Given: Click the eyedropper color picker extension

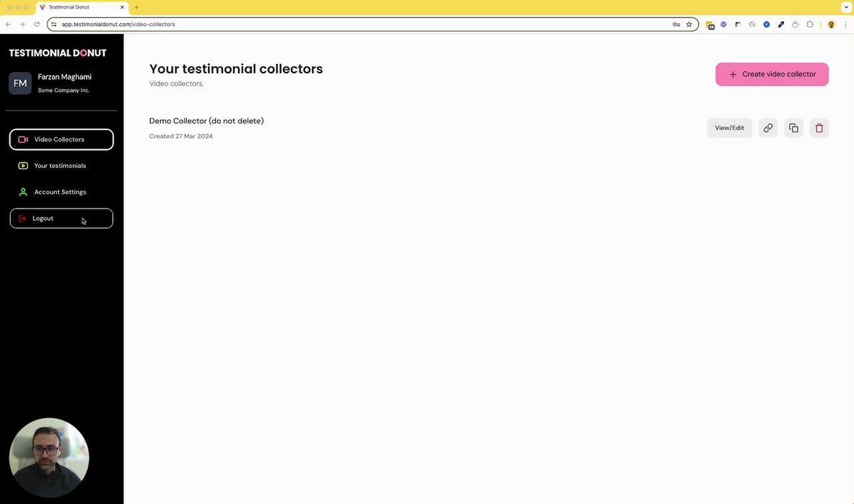Looking at the screenshot, I should pyautogui.click(x=781, y=25).
